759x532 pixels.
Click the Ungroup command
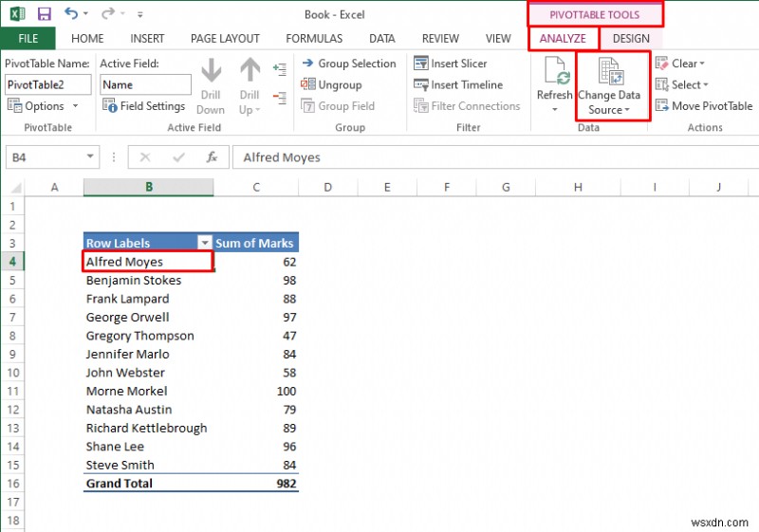coord(331,84)
